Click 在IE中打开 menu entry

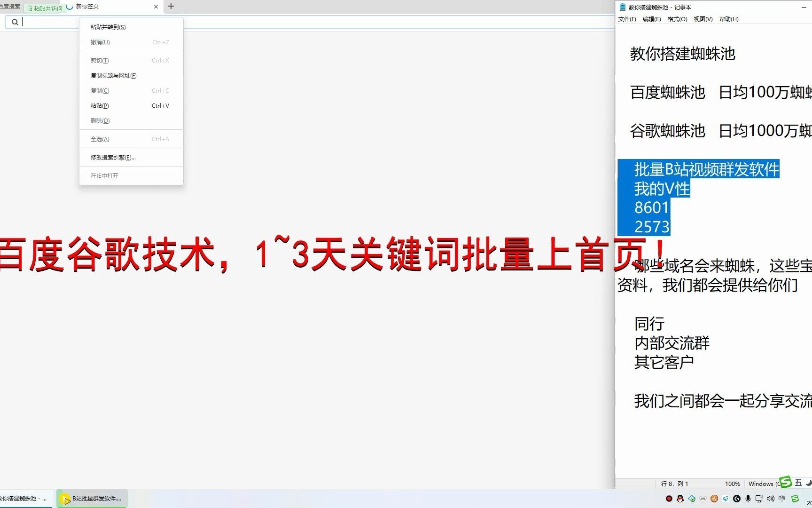[x=131, y=176]
